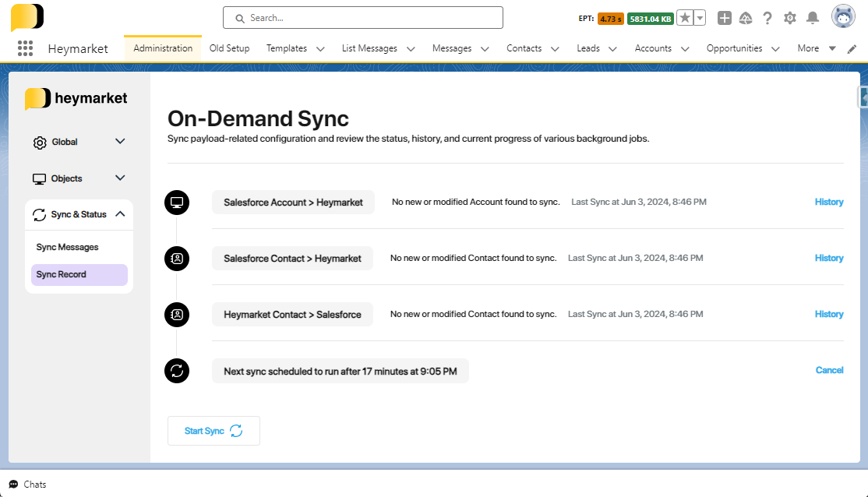Open the Trailhead guidance icon
The width and height of the screenshot is (868, 497).
click(x=746, y=18)
